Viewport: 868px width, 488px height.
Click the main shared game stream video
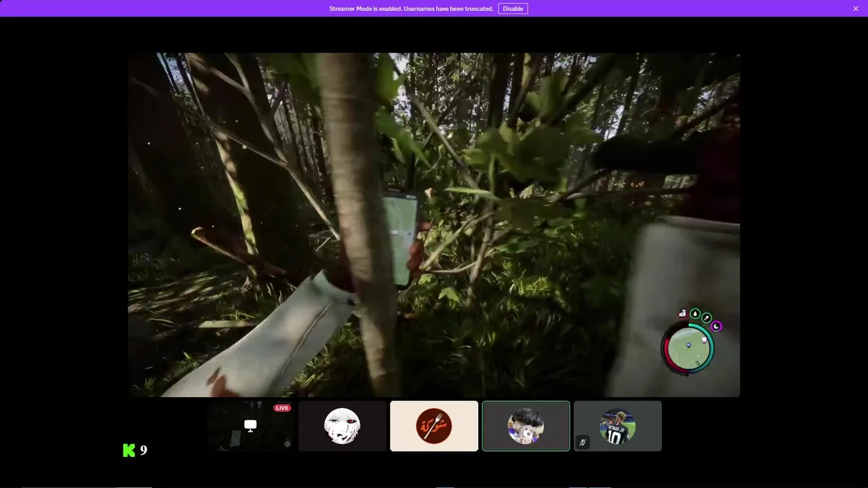point(434,225)
